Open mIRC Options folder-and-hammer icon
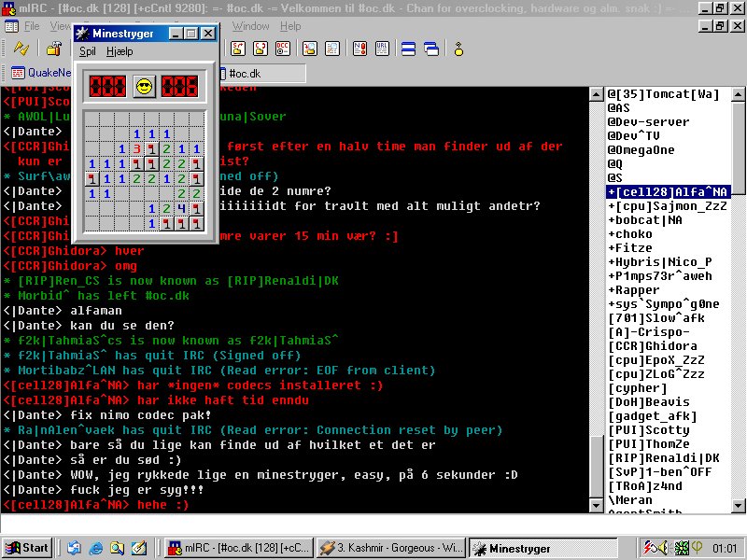The height and width of the screenshot is (560, 747). click(x=54, y=49)
